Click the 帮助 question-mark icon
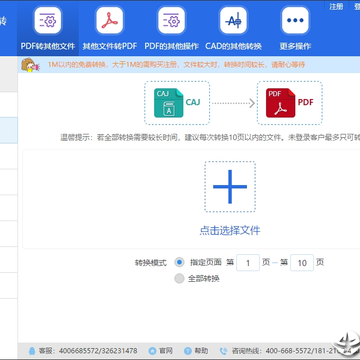Screen dimensions: 360x360 click(x=188, y=351)
